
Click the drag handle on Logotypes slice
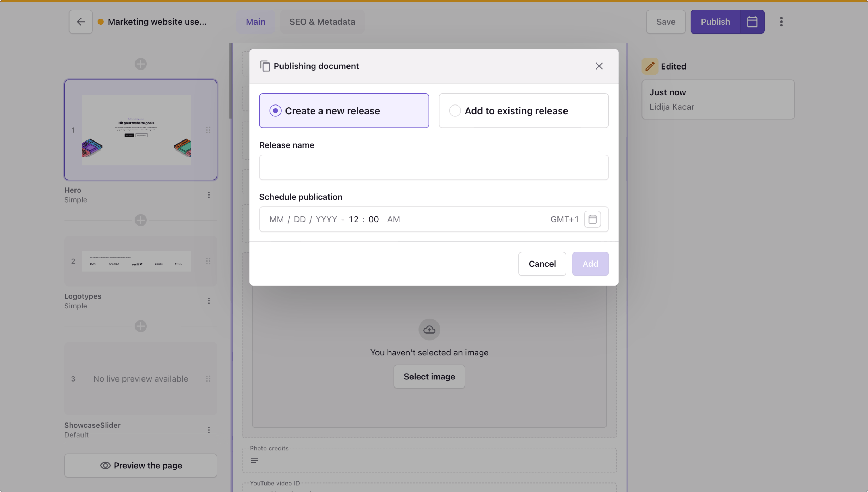point(208,261)
